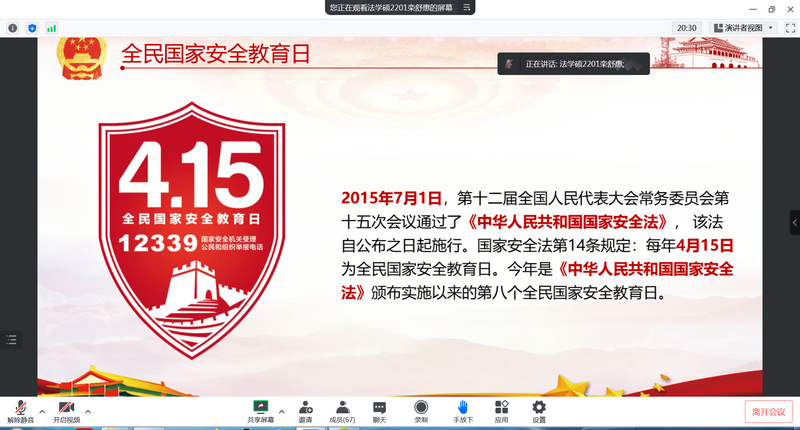
Task: Open meeting settings (设置)
Action: click(x=539, y=410)
